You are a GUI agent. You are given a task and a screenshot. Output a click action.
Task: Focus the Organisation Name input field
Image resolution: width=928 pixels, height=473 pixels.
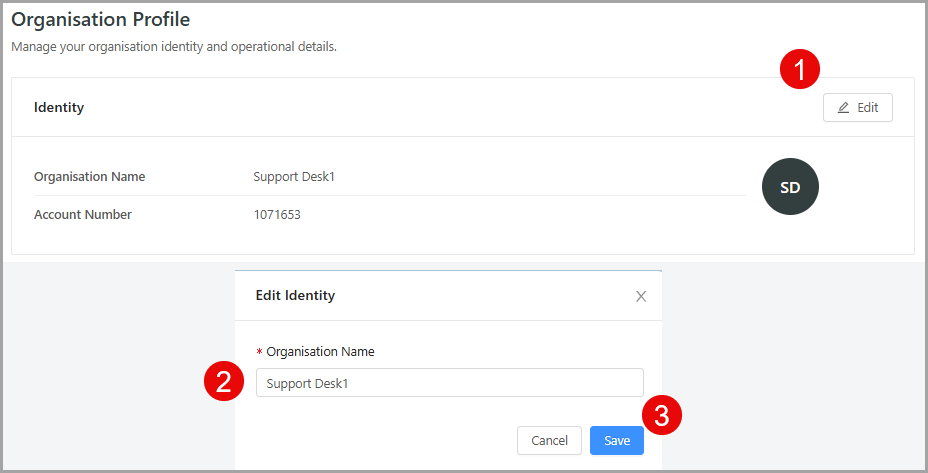click(450, 383)
